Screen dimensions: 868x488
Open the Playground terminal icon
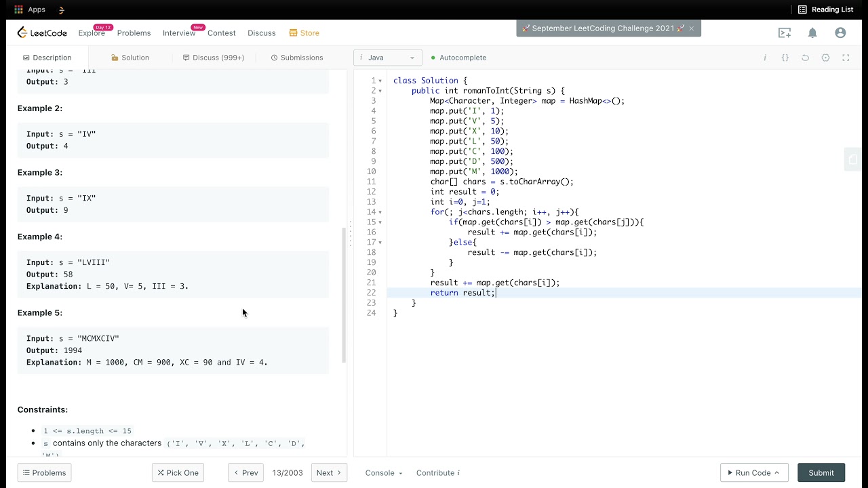[785, 33]
